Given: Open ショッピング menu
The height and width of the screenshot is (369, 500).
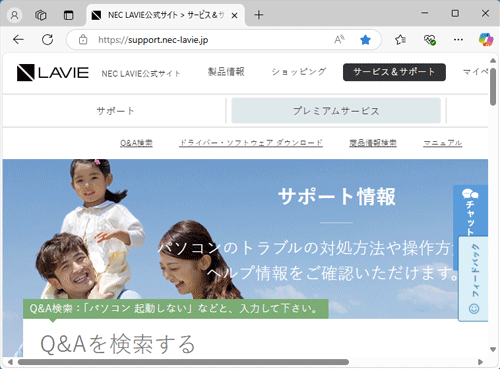Looking at the screenshot, I should point(298,72).
